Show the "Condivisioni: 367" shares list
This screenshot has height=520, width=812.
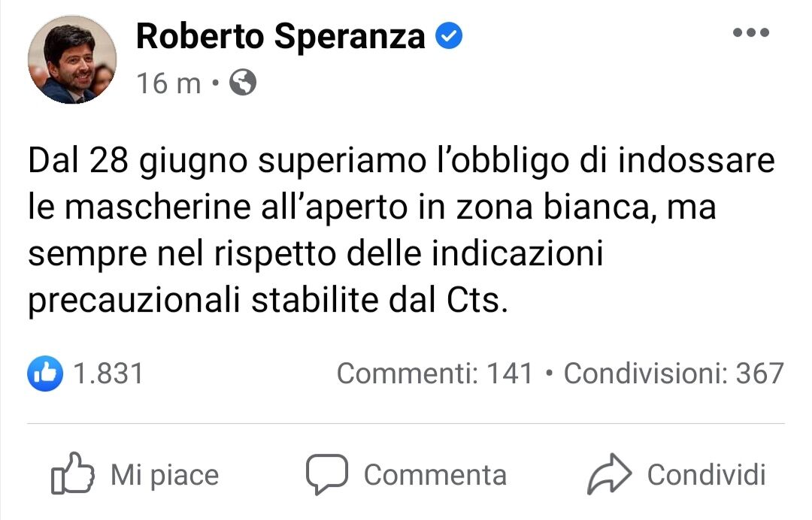[x=674, y=373]
